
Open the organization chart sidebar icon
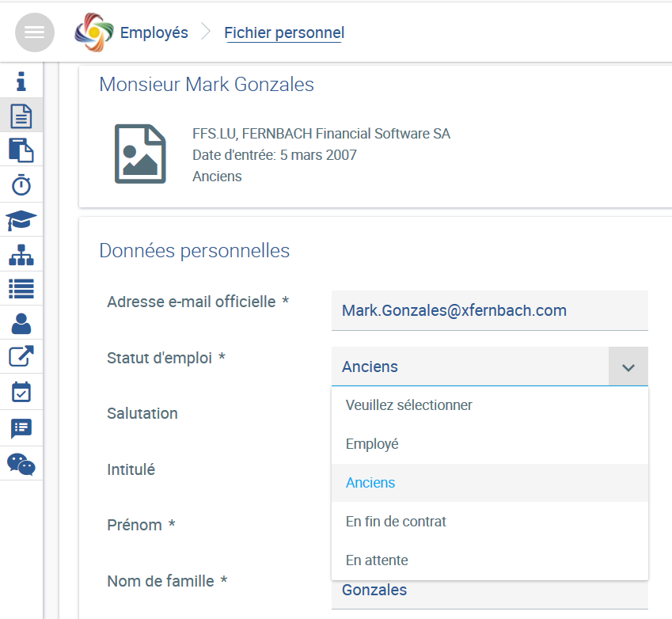point(21,255)
